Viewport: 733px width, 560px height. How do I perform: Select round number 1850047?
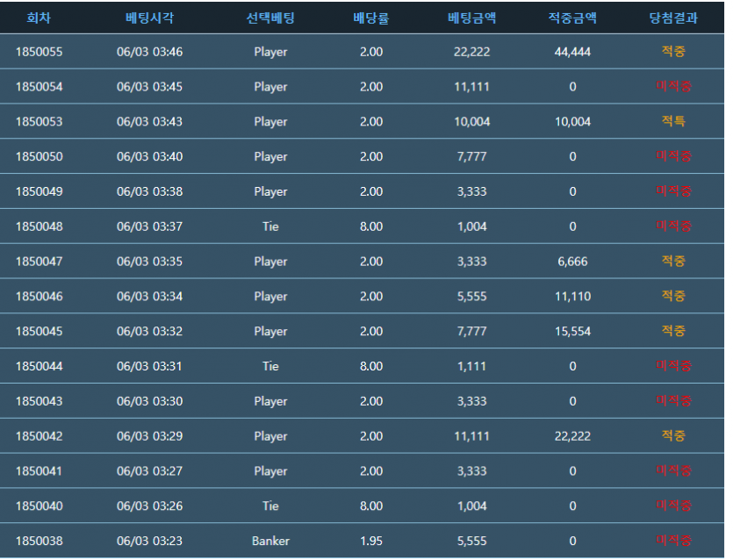tap(39, 262)
